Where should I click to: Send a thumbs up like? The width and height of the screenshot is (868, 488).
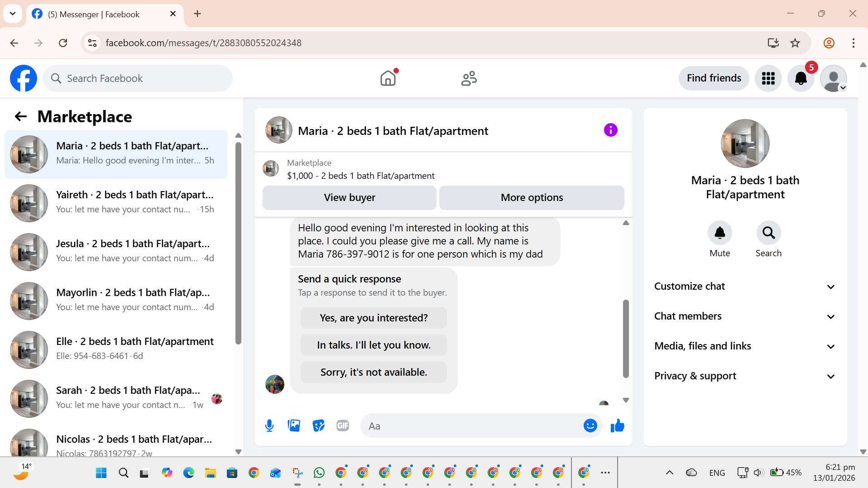point(617,426)
